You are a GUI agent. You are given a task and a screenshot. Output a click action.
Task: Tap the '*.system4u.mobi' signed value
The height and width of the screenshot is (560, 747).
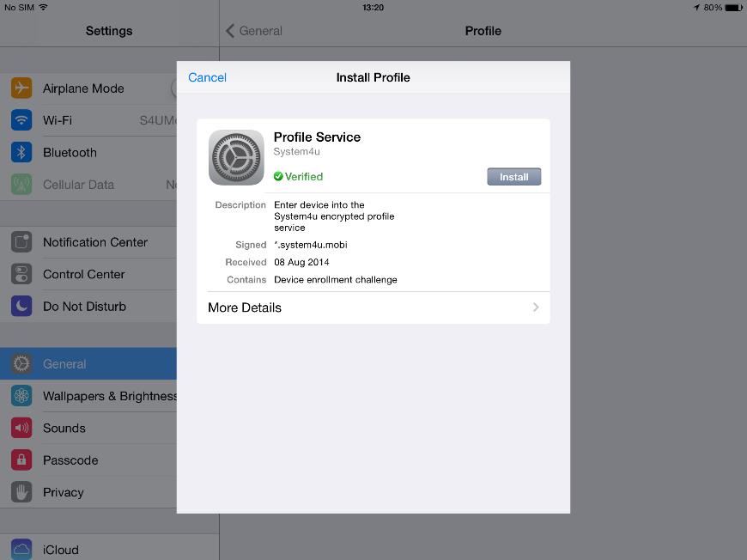point(311,245)
